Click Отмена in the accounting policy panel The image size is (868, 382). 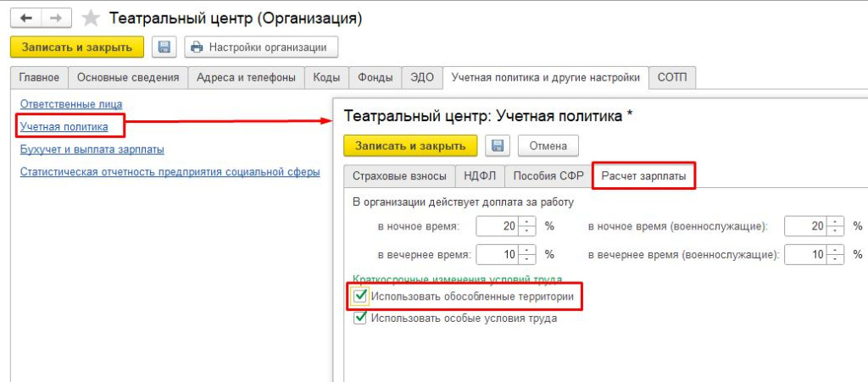pyautogui.click(x=548, y=146)
